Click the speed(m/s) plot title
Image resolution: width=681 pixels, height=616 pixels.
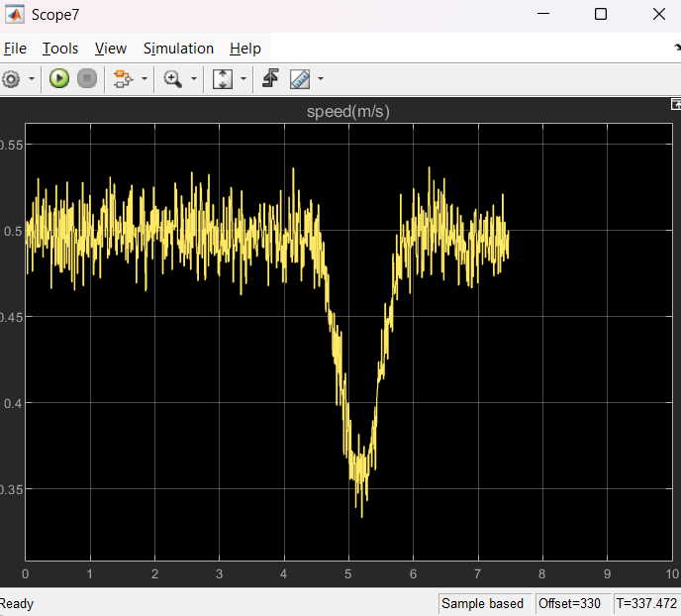(348, 112)
